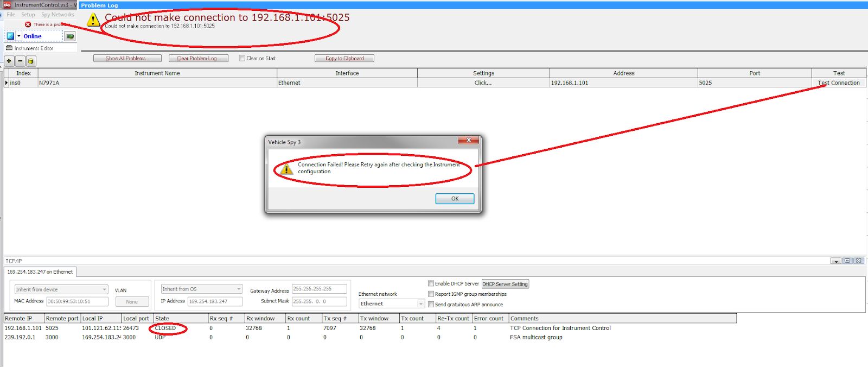Click Test Connection in the N7971A row
Screen dimensions: 868x367
point(839,83)
